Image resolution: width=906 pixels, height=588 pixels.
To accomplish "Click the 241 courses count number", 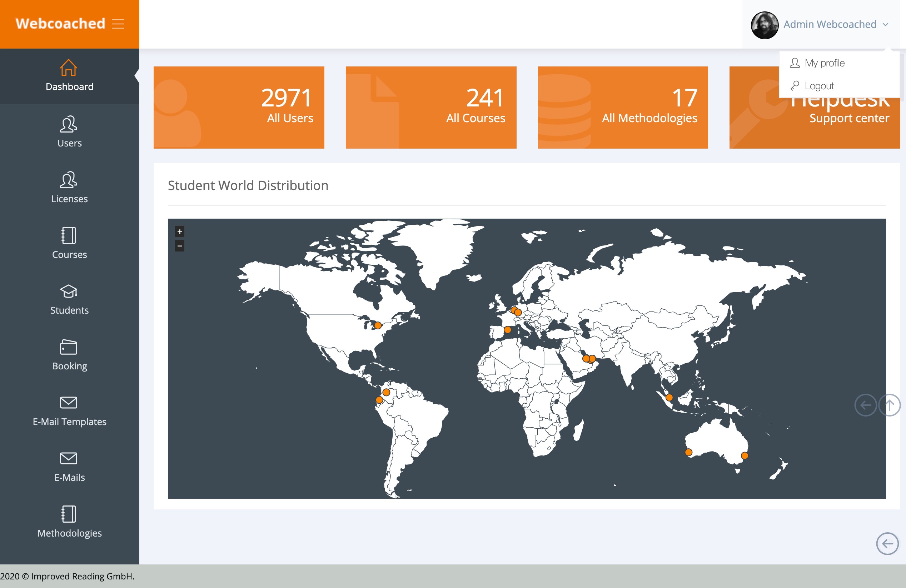I will (x=486, y=98).
